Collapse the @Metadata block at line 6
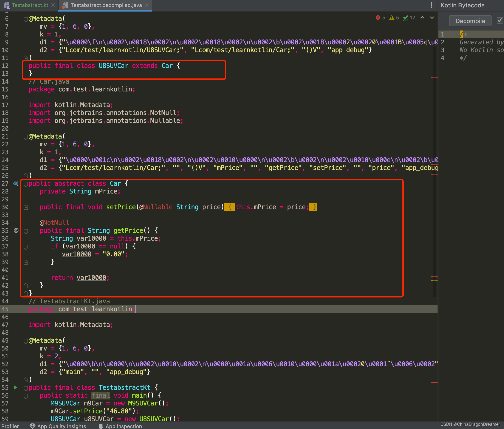Viewport: 504px width, 429px height. (26, 19)
